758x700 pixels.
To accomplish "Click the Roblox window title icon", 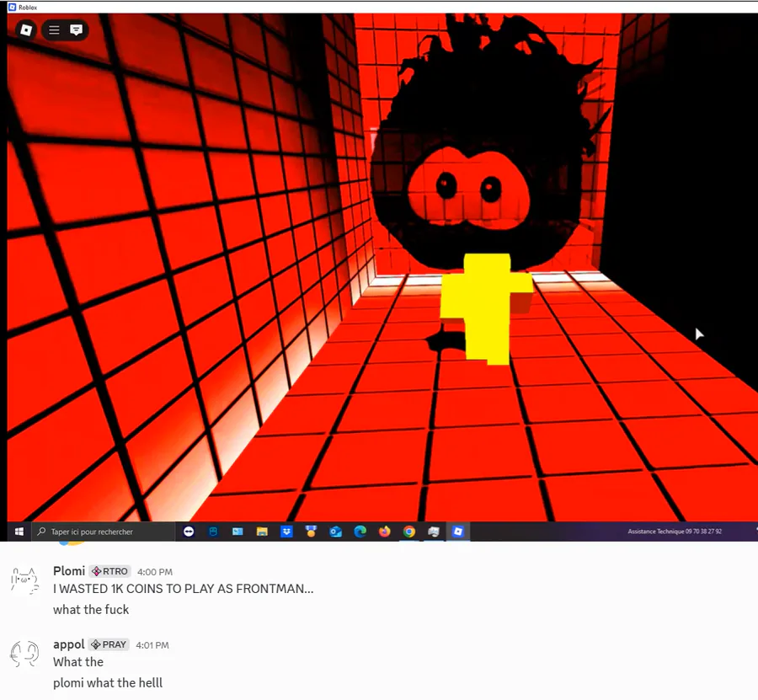I will coord(12,7).
